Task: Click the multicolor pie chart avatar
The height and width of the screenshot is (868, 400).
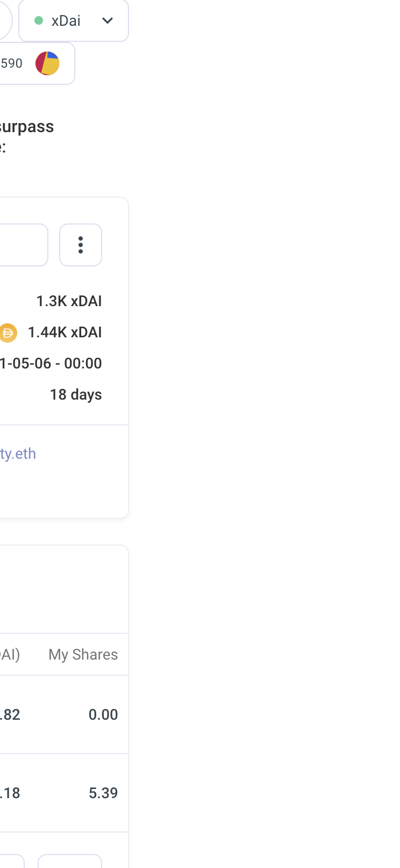Action: (47, 63)
